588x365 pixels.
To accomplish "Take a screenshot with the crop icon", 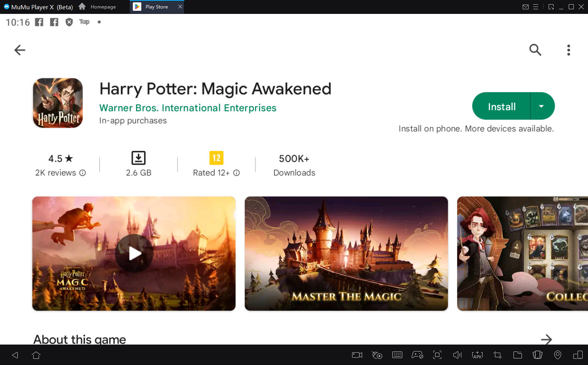I will point(498,355).
